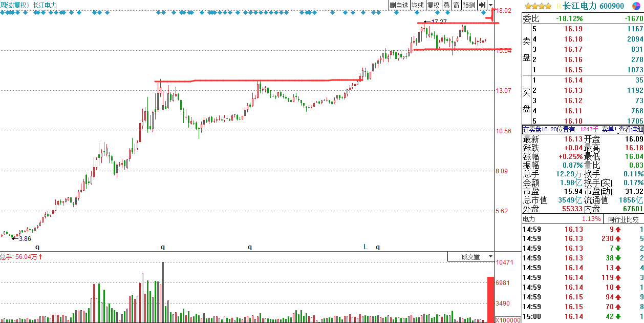Click the pie chart icon beside stock code
644x323 pixels.
point(635,6)
